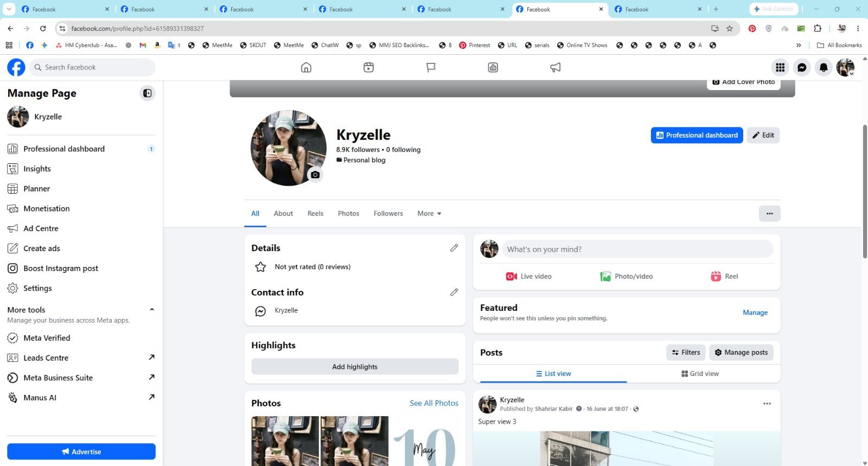
Task: Open the Gmail bookmark icon
Action: click(x=143, y=45)
